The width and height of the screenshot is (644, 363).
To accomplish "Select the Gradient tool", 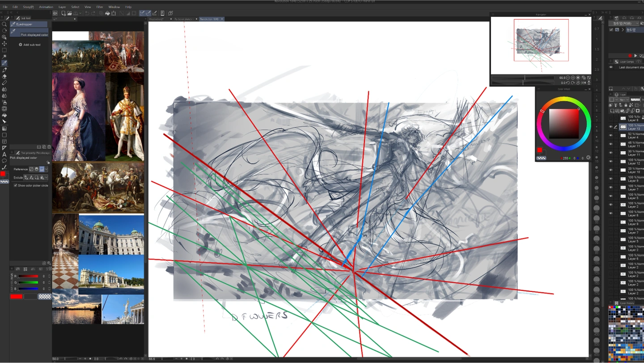I will coord(4,128).
